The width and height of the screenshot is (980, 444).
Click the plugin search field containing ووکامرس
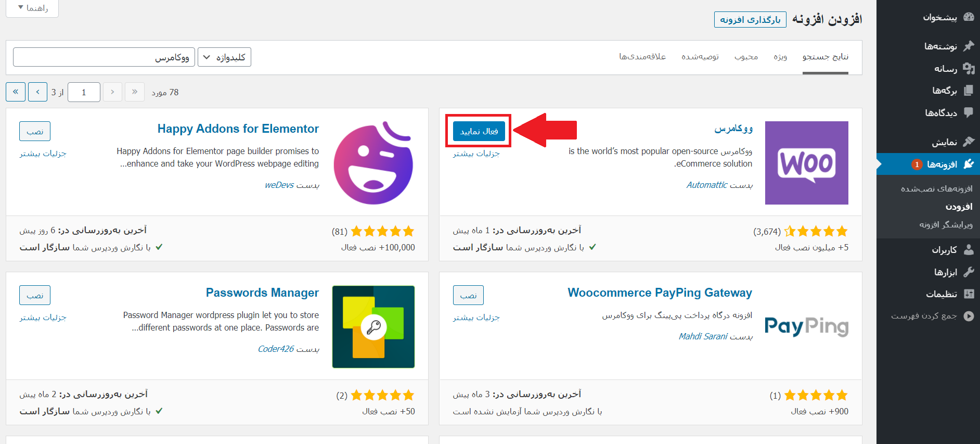[104, 57]
